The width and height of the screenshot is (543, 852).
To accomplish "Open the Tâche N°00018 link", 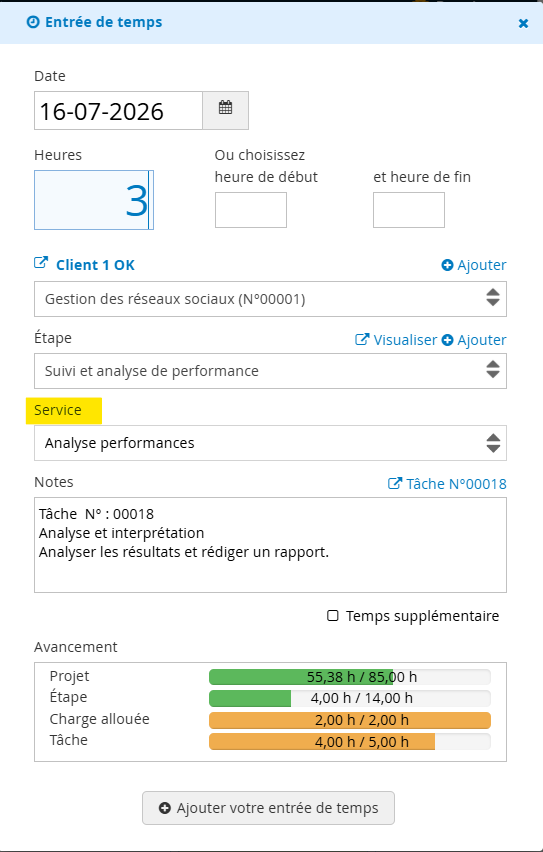I will click(456, 484).
